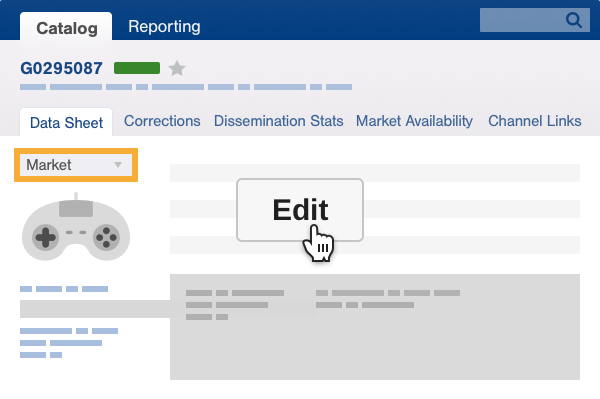Open the Corrections tab
Image resolution: width=600 pixels, height=399 pixels.
click(x=162, y=121)
